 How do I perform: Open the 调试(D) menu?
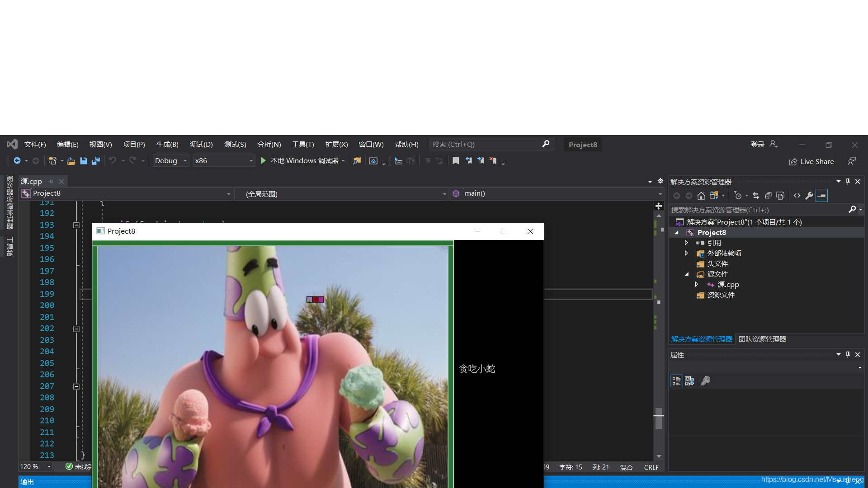[x=201, y=144]
